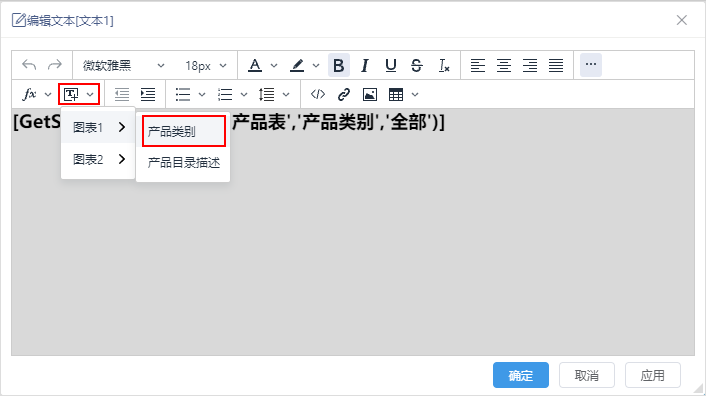The width and height of the screenshot is (706, 396).
Task: Expand the table options arrow
Action: point(415,94)
